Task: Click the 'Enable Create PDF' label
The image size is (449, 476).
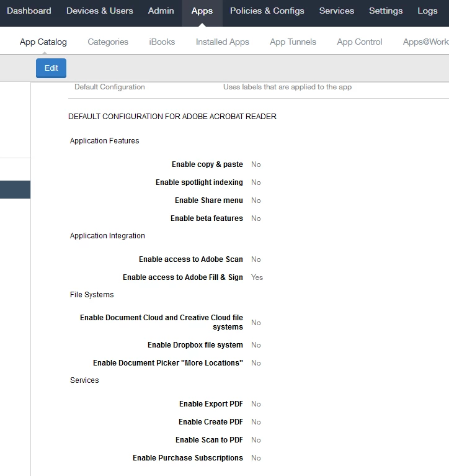Action: 210,422
